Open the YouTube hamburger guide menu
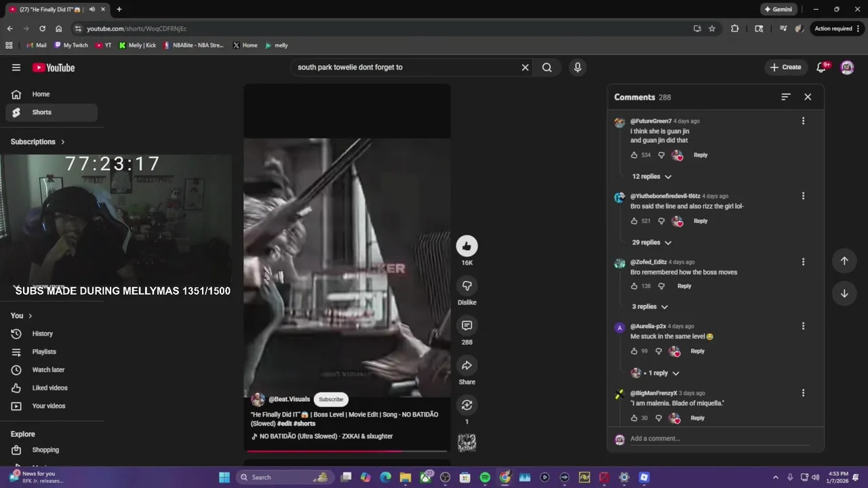 click(16, 67)
